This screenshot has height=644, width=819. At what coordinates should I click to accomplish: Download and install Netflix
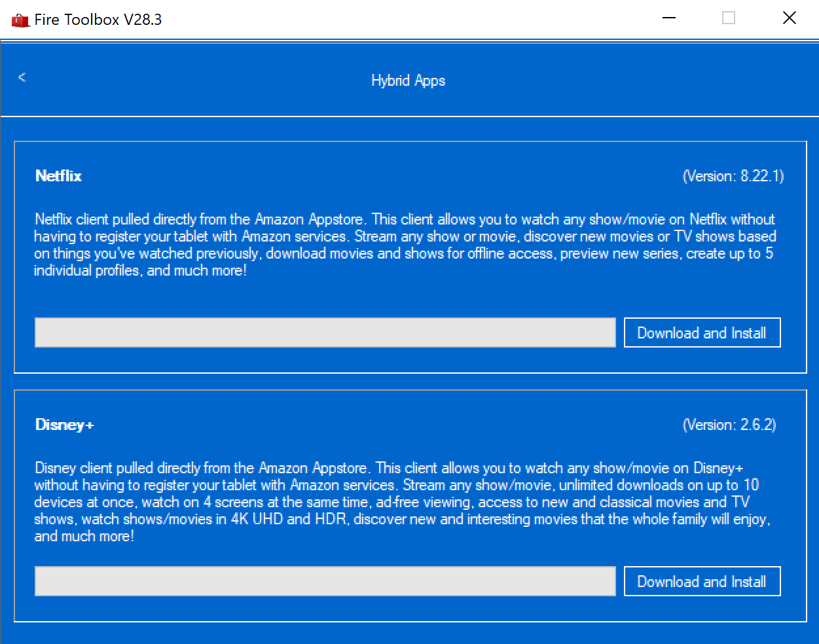coord(702,332)
